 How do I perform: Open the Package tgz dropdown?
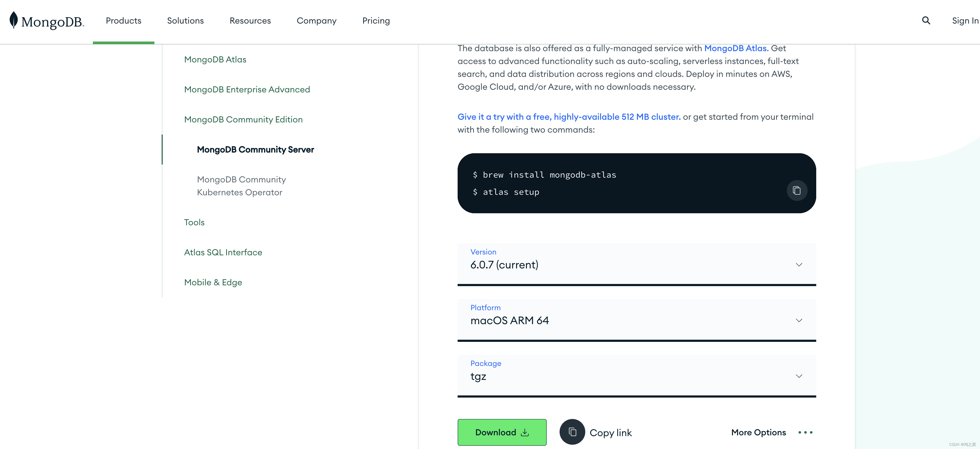click(x=636, y=375)
